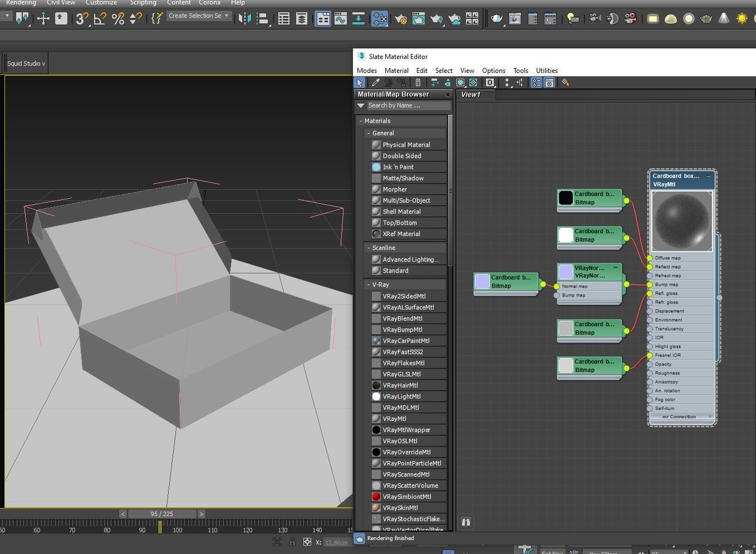This screenshot has width=756, height=554.
Task: Expand mr Connection rollout plus
Action: tap(710, 417)
